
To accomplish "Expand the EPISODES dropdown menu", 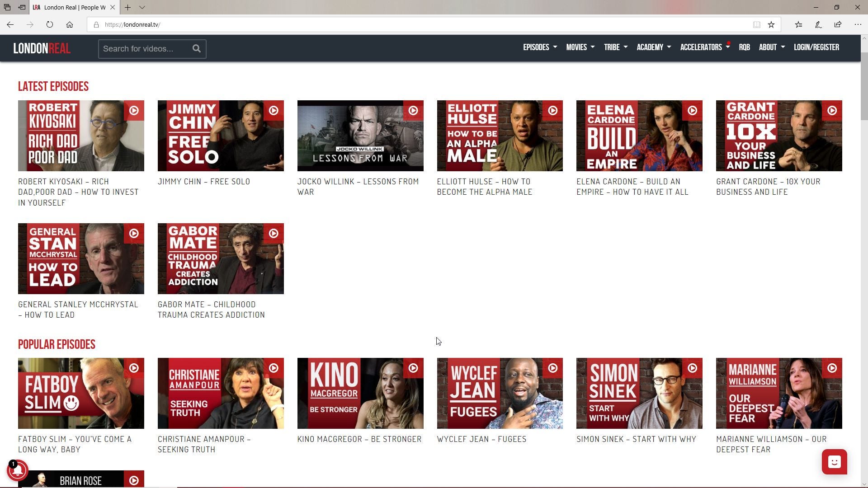I will 540,47.
